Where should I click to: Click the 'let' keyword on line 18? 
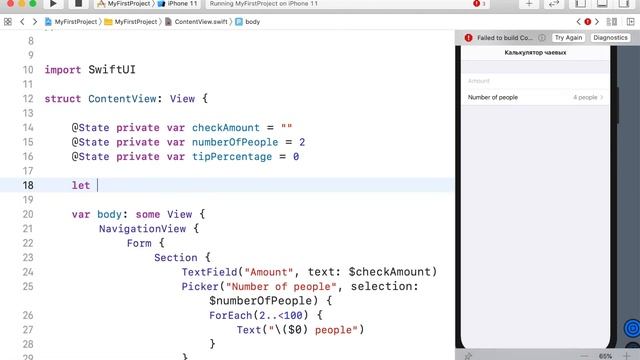point(81,185)
